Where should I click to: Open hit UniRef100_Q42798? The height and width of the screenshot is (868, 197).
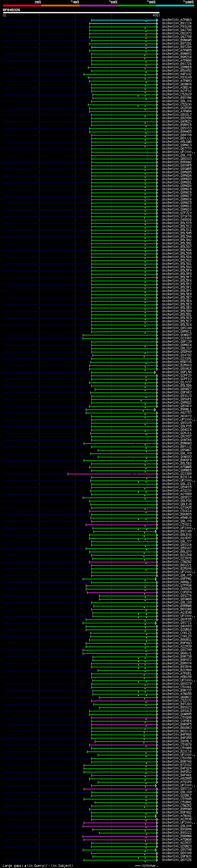[176, 30]
